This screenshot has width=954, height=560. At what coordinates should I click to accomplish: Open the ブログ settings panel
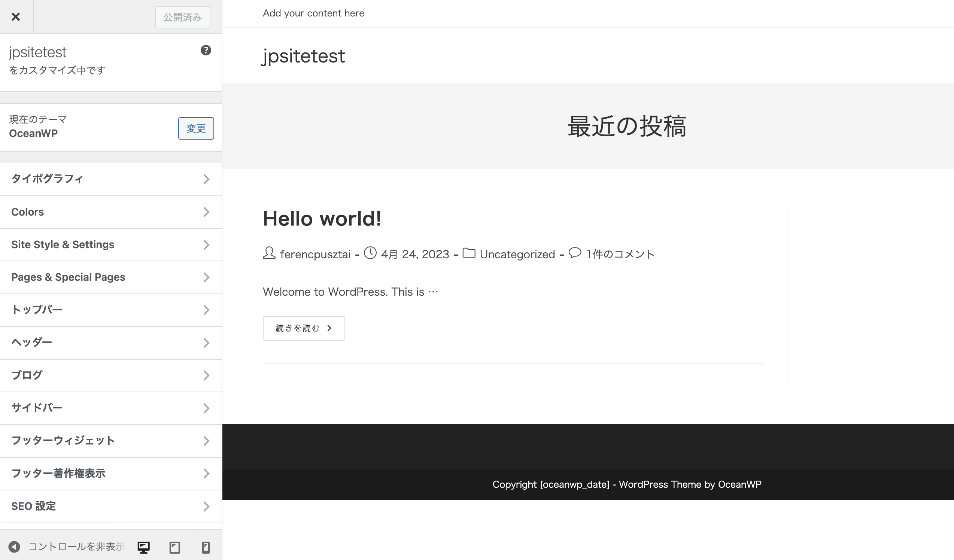tap(111, 375)
